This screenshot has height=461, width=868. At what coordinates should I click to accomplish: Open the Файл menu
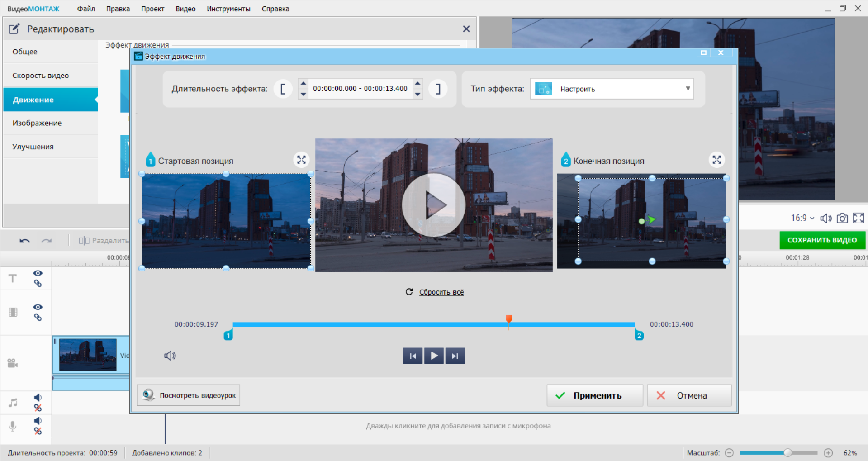pyautogui.click(x=86, y=9)
